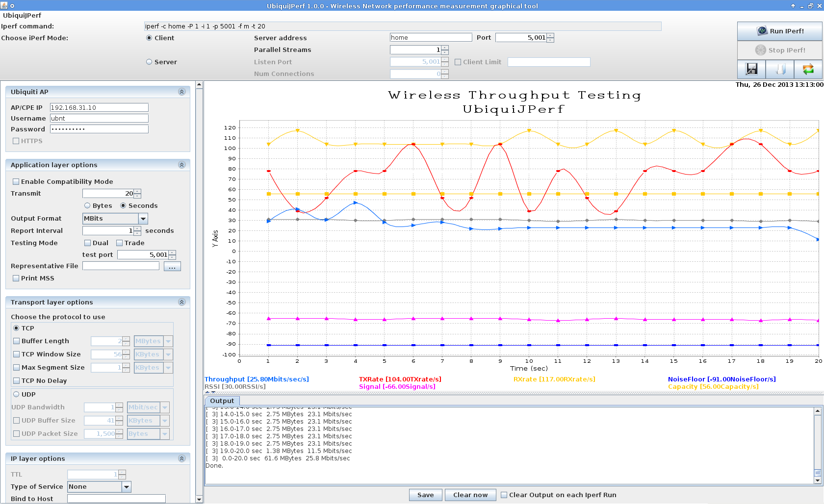Click the left options panel vertical scrollbar

pyautogui.click(x=199, y=292)
